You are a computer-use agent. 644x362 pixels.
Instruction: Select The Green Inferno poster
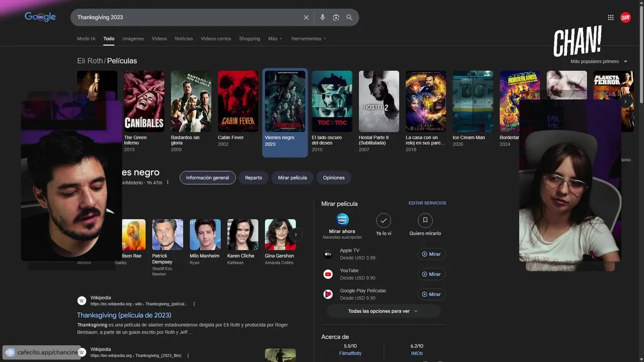click(x=144, y=101)
